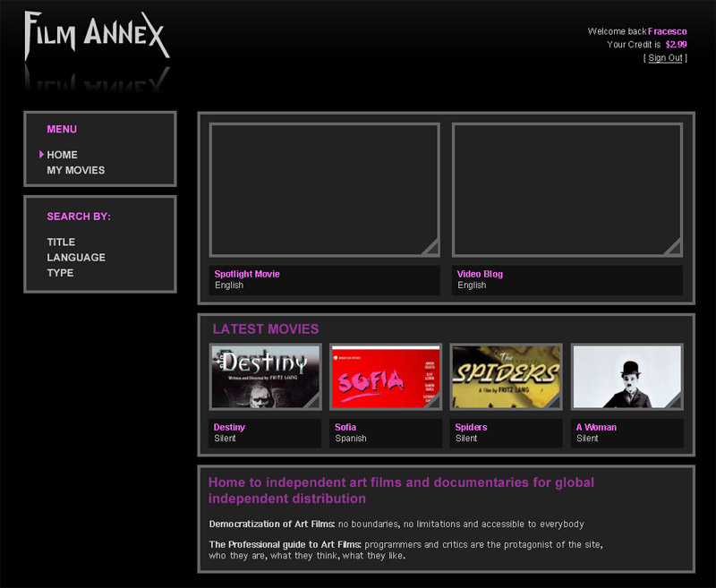Click 'The Professional guide to Art Films' text
The height and width of the screenshot is (588, 716).
click(285, 545)
